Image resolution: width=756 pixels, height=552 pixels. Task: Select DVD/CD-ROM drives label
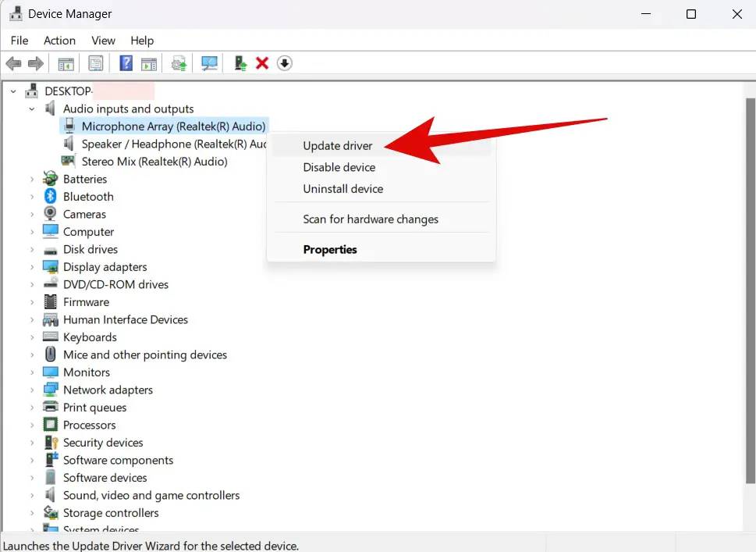pos(115,285)
